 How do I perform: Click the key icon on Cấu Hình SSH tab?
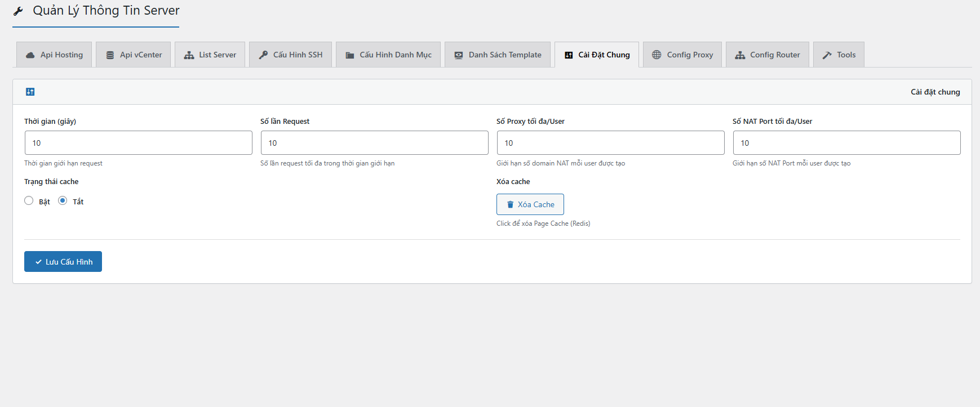(263, 55)
